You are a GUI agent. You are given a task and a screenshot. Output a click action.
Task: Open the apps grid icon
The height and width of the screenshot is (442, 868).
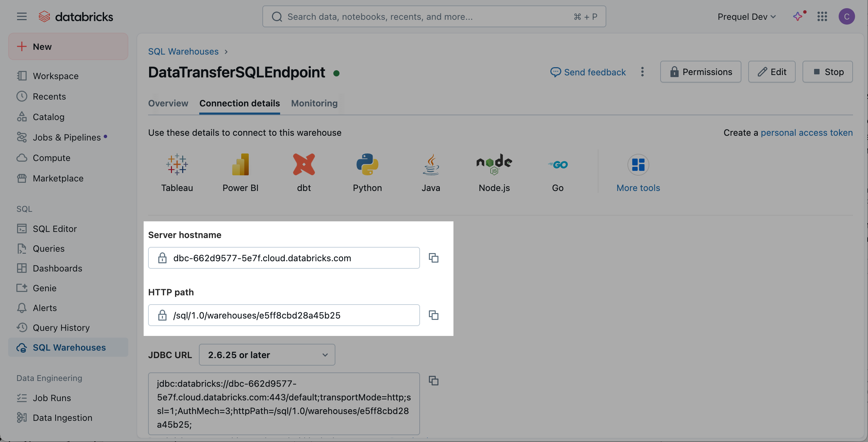pos(822,16)
